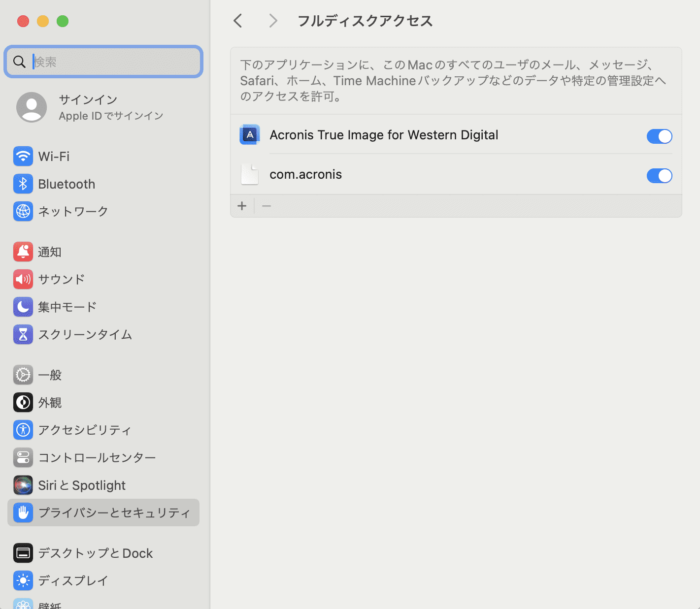Open Wi-Fi settings label
700x609 pixels.
click(54, 157)
